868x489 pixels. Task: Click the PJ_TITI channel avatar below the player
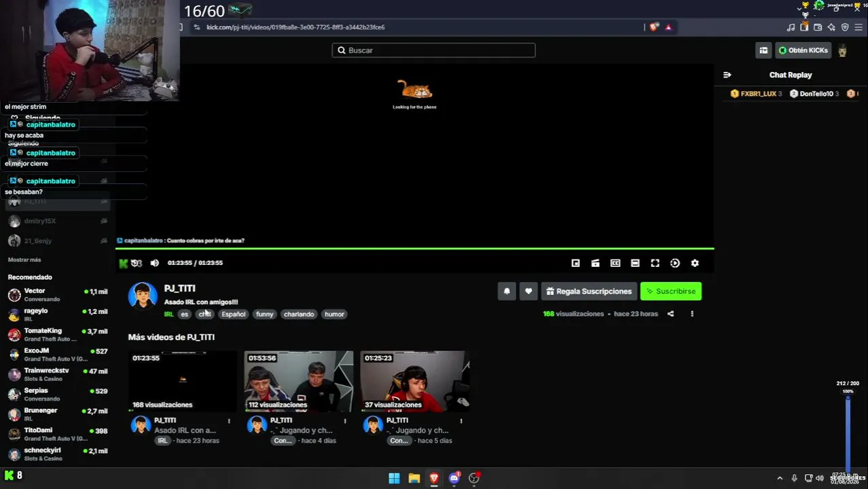point(143,295)
